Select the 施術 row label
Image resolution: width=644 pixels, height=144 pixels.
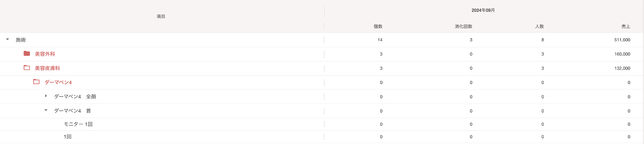click(21, 40)
